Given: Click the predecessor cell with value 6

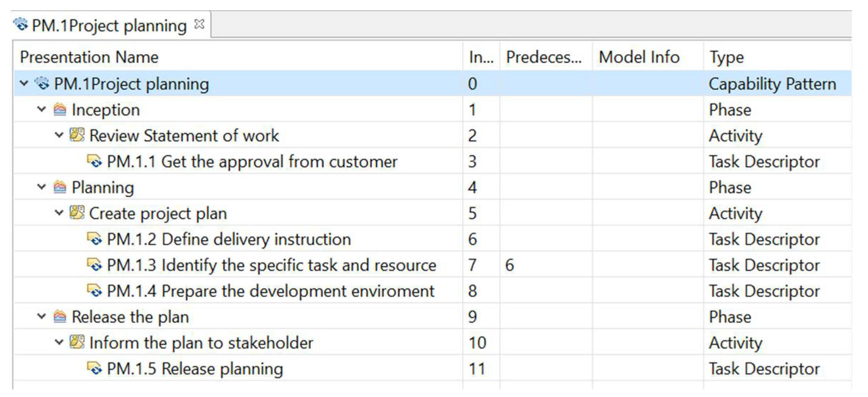Looking at the screenshot, I should pyautogui.click(x=510, y=265).
